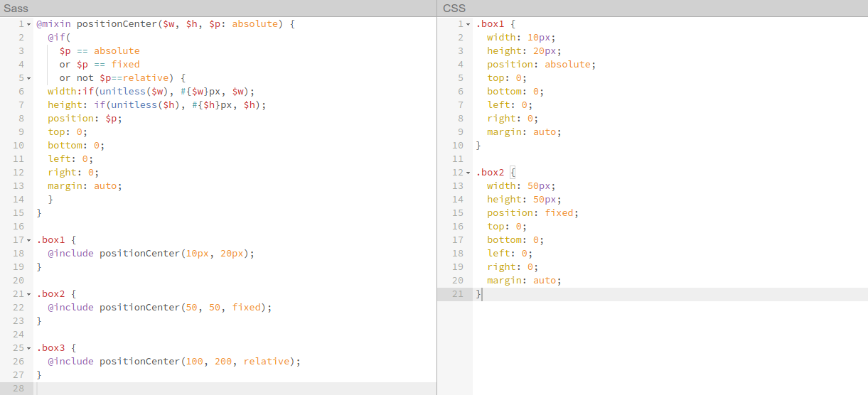Image resolution: width=868 pixels, height=395 pixels.
Task: Click line number 11 in CSS gutter
Action: [458, 158]
